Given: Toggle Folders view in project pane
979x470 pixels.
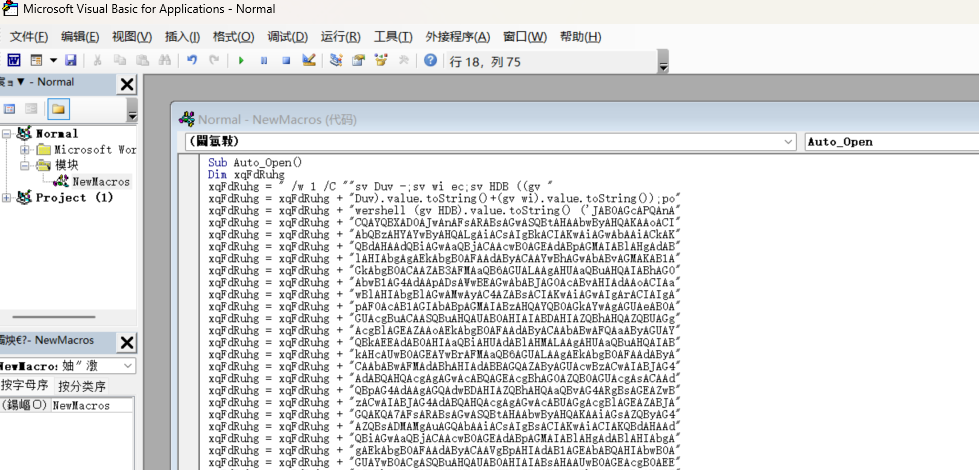Looking at the screenshot, I should point(58,109).
